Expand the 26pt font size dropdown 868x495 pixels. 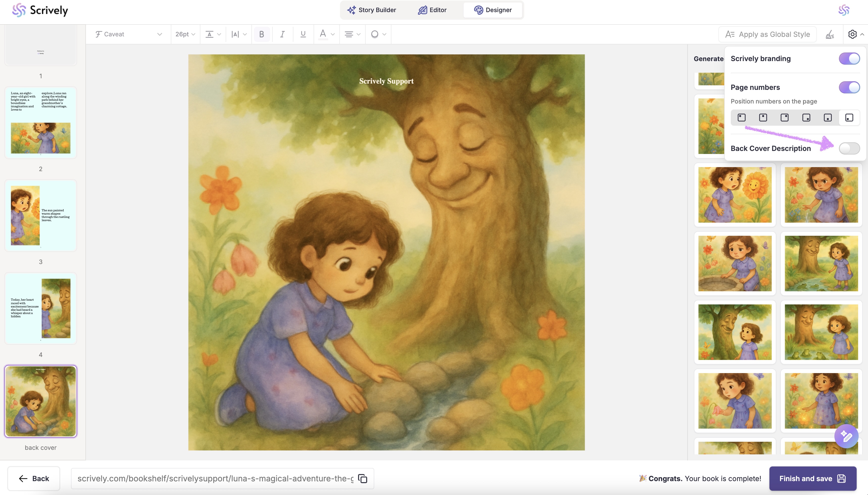(185, 34)
